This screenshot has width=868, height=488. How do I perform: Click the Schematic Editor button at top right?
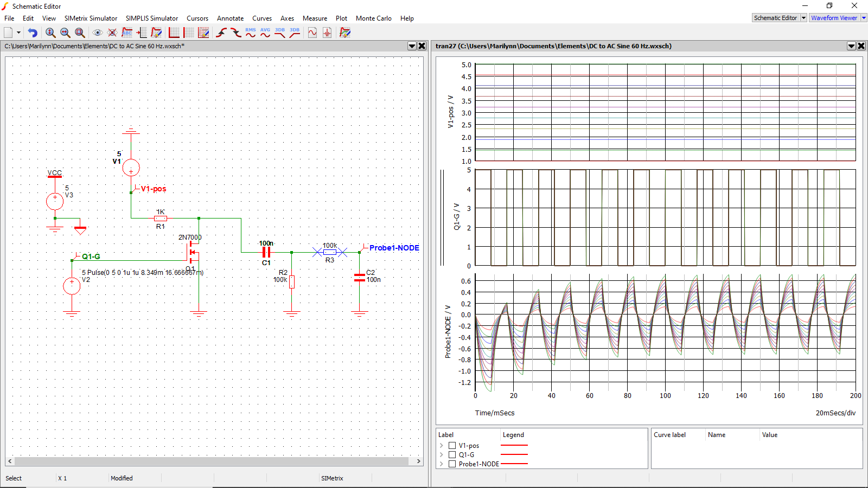776,18
